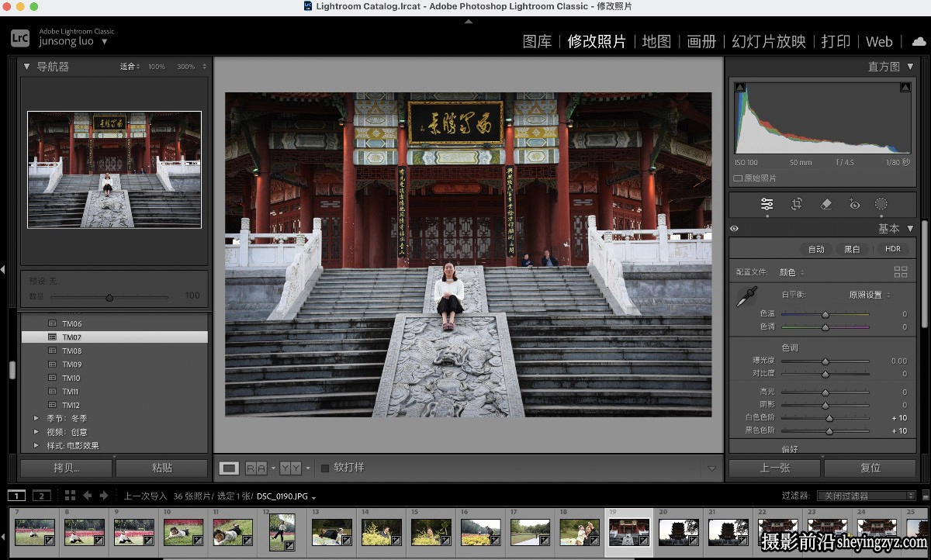
Task: Click the 上一张 previous button
Action: point(774,468)
